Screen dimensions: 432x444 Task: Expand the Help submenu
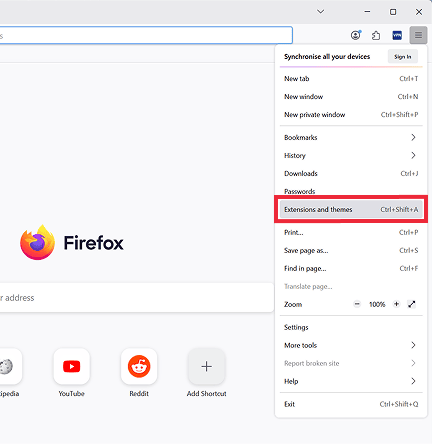tap(351, 381)
